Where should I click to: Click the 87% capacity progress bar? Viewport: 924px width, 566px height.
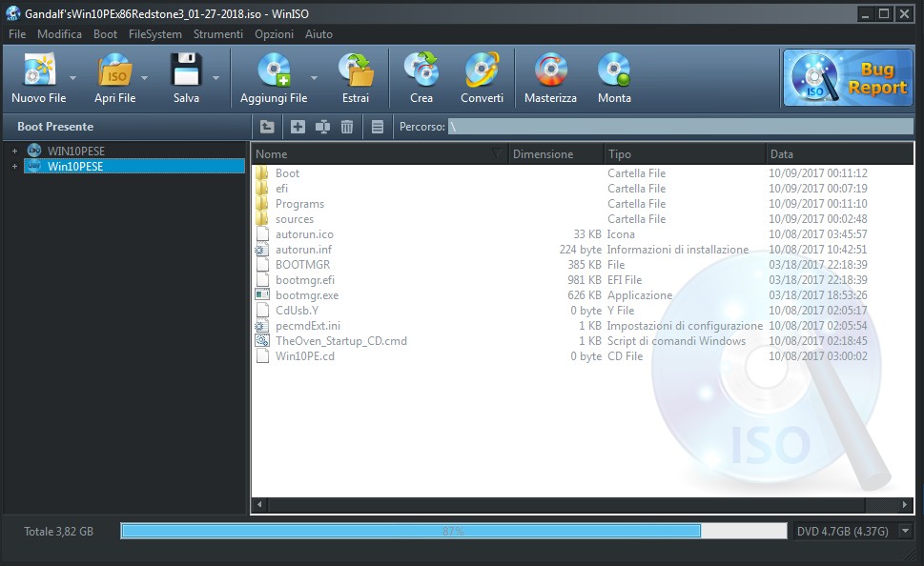(x=454, y=532)
